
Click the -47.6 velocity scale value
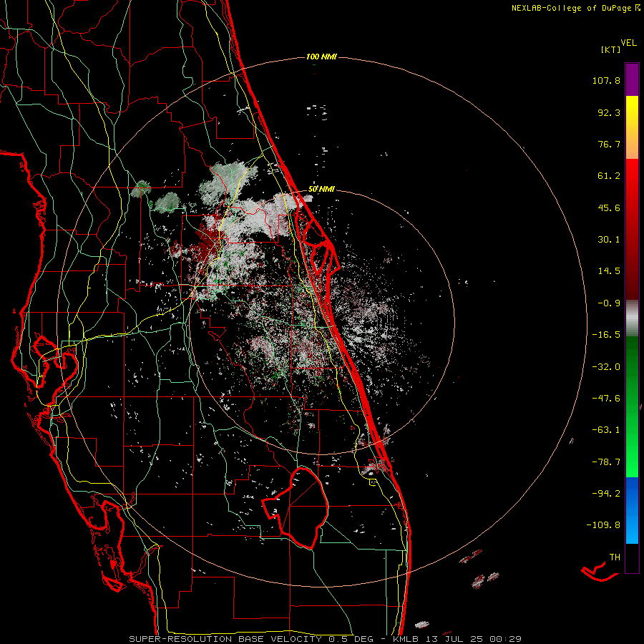tap(606, 399)
